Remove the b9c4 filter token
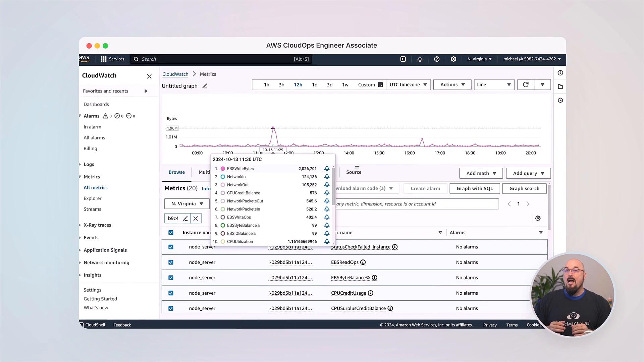The width and height of the screenshot is (644, 362). (196, 219)
